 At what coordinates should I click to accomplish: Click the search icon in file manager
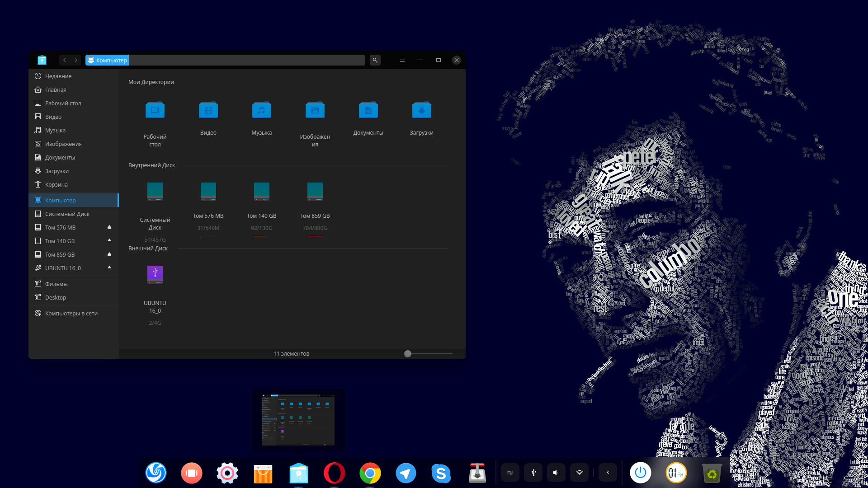point(375,60)
